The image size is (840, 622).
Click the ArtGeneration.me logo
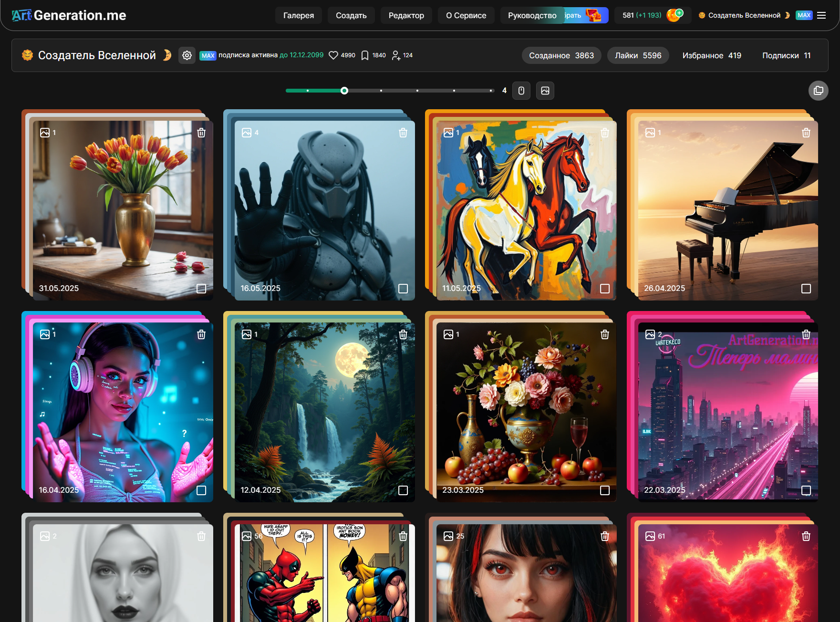coord(69,15)
